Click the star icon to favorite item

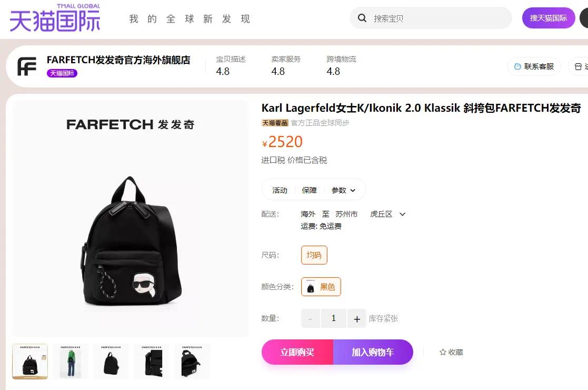point(443,352)
